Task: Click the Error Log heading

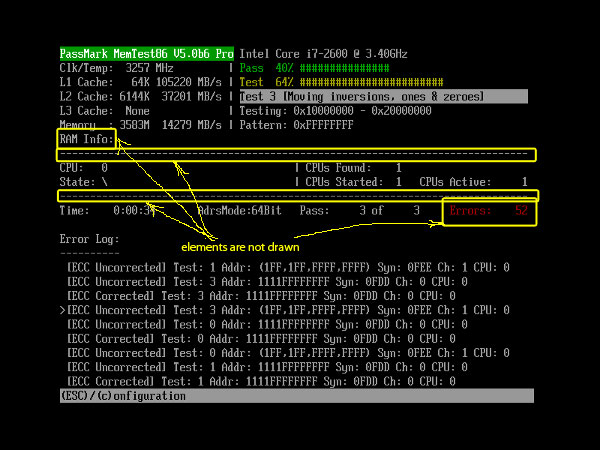Action: point(89,239)
